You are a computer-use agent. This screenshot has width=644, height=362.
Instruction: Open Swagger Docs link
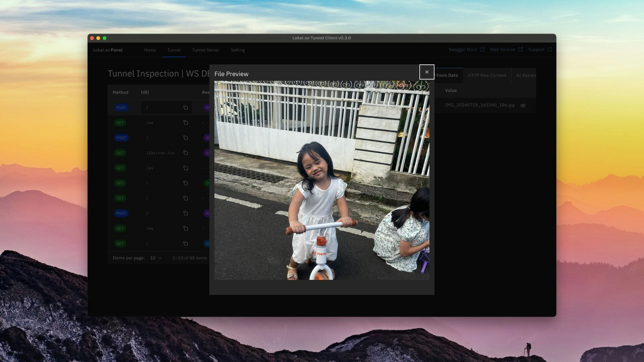point(463,50)
